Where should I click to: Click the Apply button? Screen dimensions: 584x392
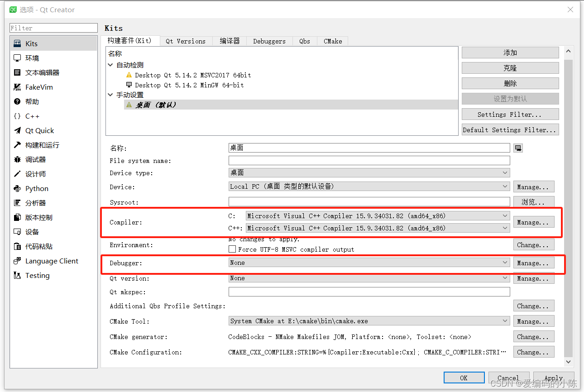[x=554, y=378]
